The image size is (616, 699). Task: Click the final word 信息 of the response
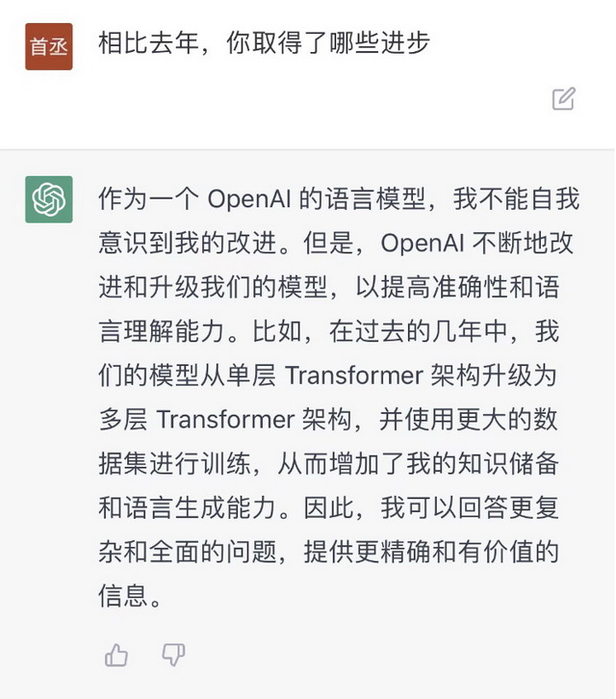pyautogui.click(x=123, y=597)
